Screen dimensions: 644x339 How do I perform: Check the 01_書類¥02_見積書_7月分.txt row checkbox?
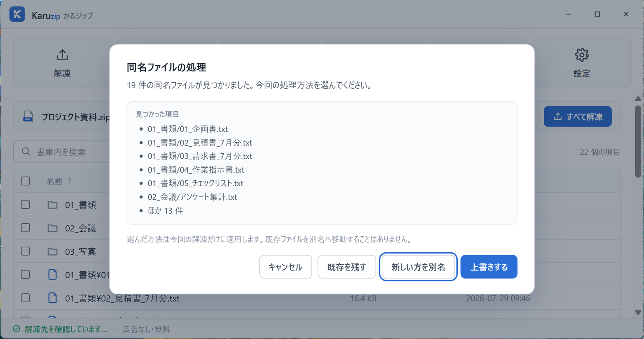click(x=25, y=298)
